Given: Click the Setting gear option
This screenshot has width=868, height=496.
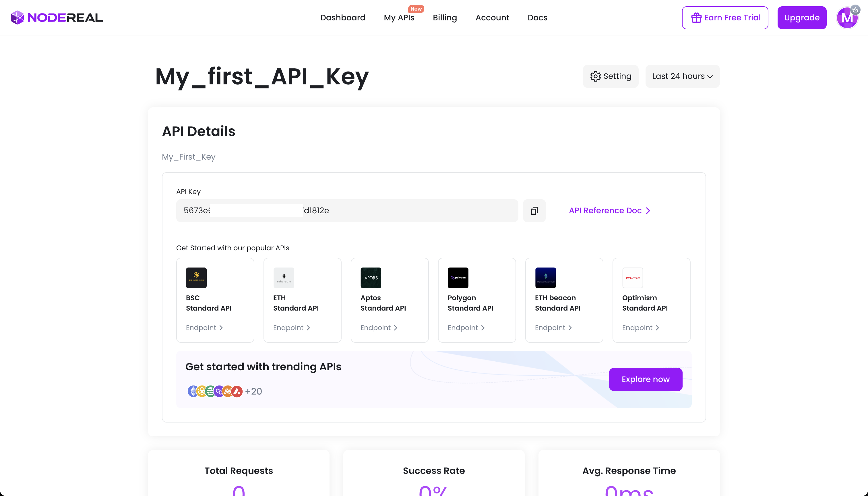Looking at the screenshot, I should pyautogui.click(x=611, y=76).
